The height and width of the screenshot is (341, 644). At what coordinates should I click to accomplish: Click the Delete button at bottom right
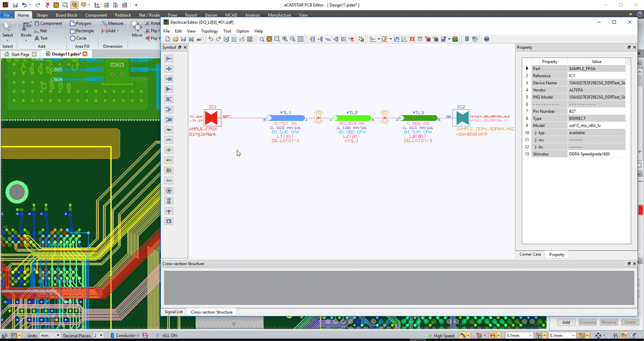[630, 322]
